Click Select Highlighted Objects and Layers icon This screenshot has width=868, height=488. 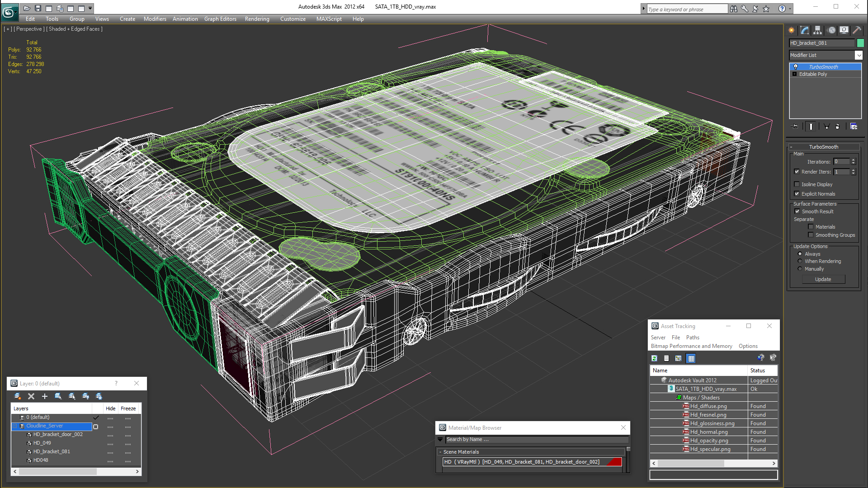point(58,396)
